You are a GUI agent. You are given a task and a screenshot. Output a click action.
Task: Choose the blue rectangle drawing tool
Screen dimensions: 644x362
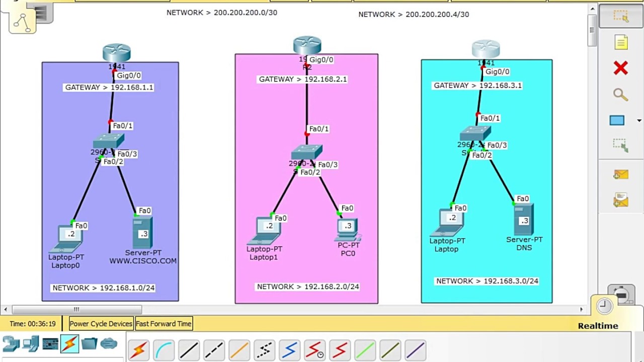click(x=617, y=121)
